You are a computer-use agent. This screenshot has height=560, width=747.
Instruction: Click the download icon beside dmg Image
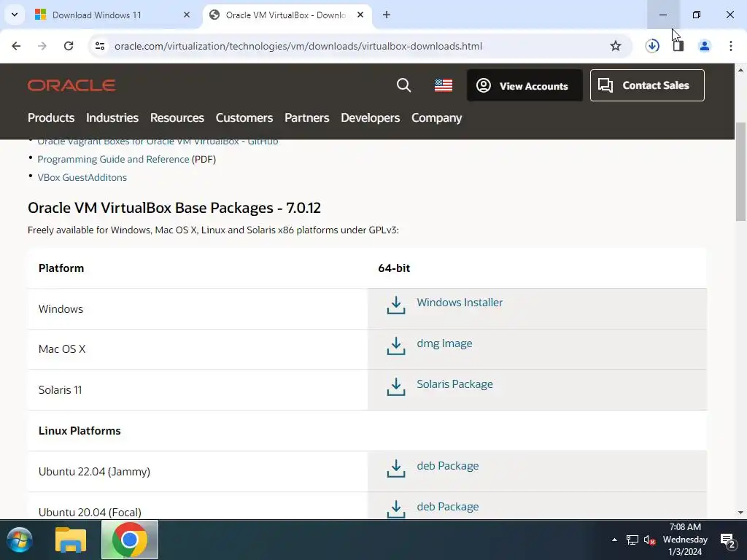[x=396, y=346]
